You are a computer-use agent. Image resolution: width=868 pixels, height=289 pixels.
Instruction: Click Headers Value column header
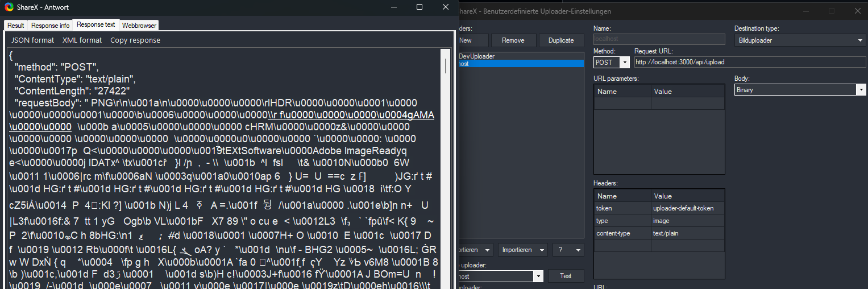[x=688, y=196]
